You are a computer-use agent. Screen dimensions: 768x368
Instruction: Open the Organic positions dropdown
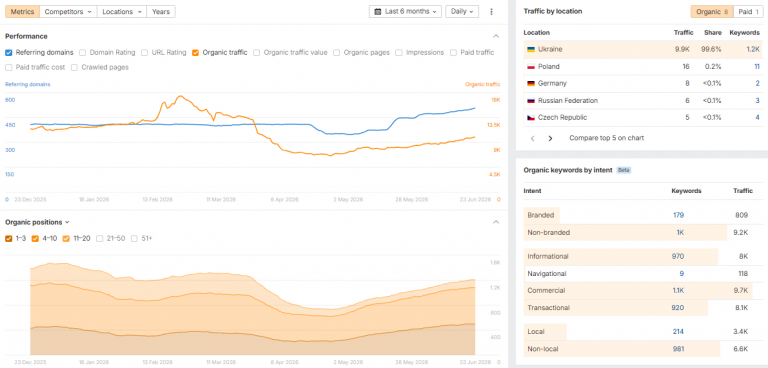(x=37, y=222)
